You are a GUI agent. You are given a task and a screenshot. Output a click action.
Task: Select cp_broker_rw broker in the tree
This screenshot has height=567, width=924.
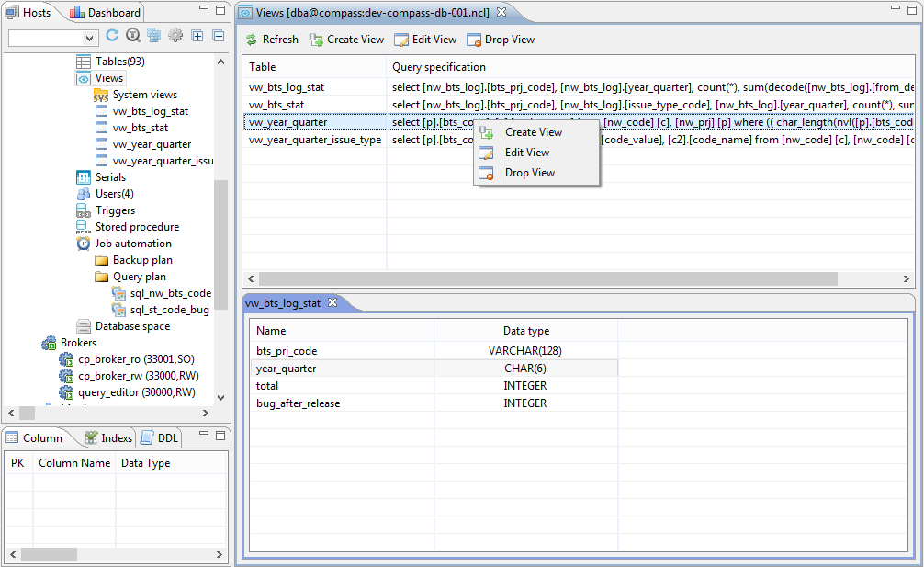pos(138,376)
